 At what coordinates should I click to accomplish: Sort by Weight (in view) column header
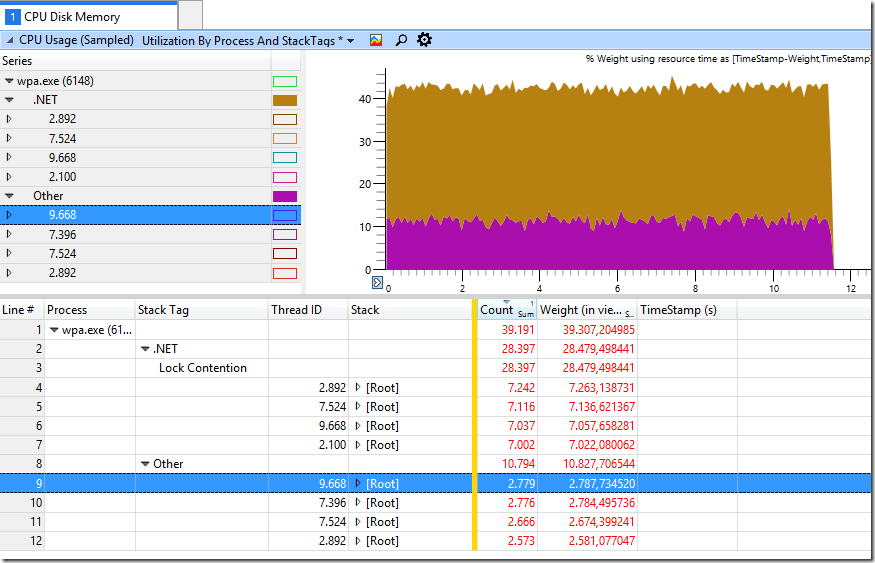[x=586, y=310]
